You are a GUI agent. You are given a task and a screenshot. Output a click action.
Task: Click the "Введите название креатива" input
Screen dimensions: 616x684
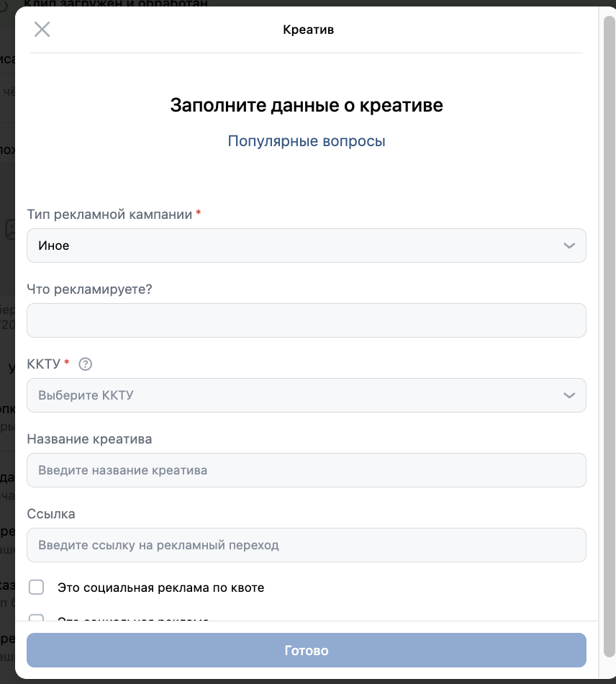click(307, 470)
